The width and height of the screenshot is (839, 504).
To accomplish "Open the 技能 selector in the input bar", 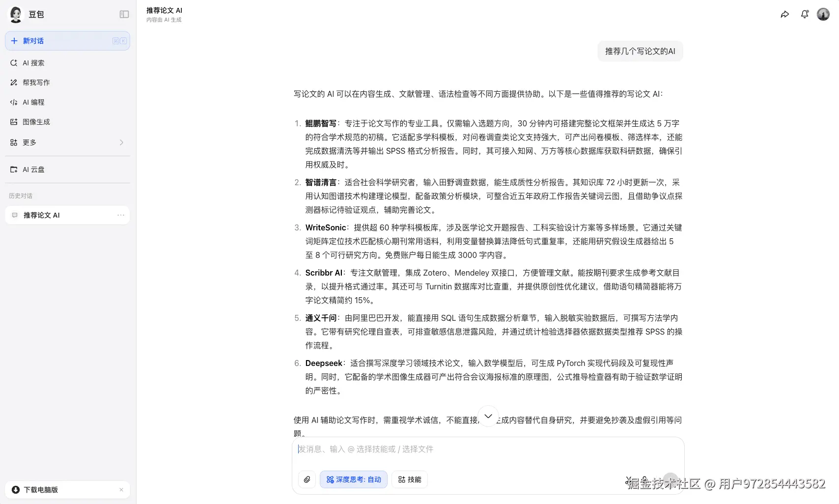I will (x=410, y=479).
